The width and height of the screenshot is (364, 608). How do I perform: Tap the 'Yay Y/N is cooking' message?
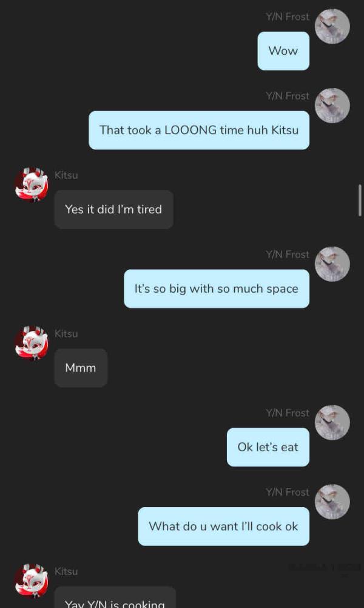[115, 597]
